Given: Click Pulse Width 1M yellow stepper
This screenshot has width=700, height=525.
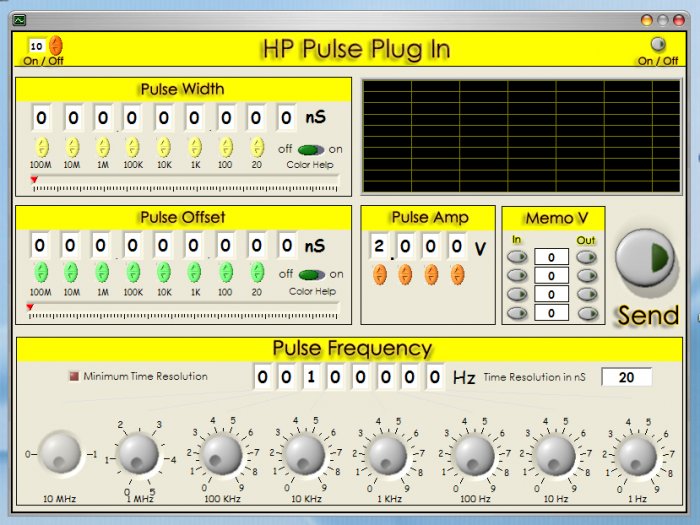Looking at the screenshot, I should coord(103,147).
